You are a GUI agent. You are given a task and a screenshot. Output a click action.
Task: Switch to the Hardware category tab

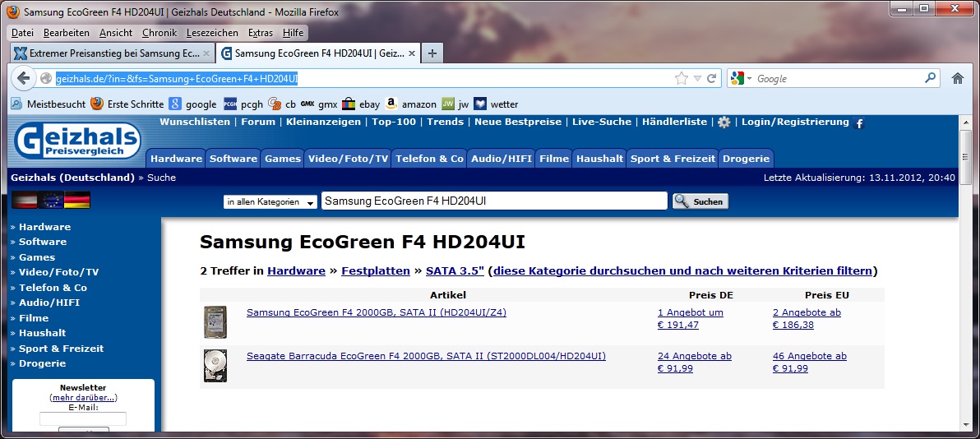pos(176,159)
